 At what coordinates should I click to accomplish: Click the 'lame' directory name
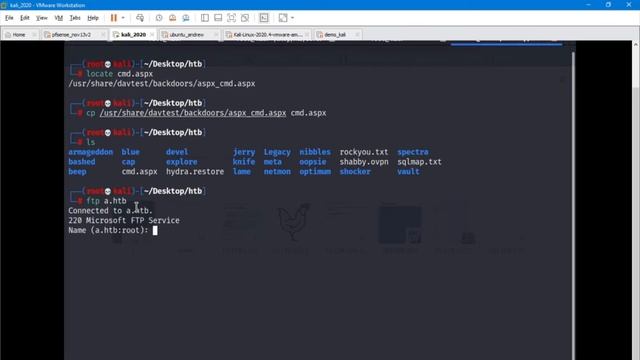click(x=242, y=172)
